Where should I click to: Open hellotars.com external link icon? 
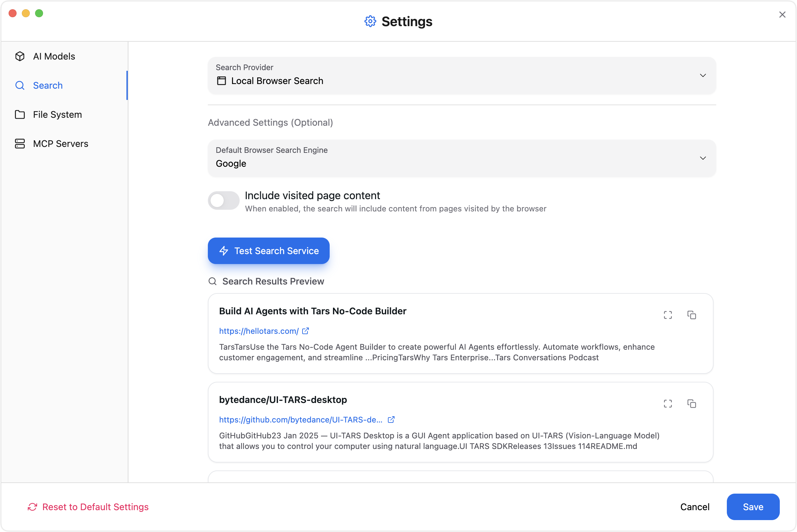click(x=305, y=331)
